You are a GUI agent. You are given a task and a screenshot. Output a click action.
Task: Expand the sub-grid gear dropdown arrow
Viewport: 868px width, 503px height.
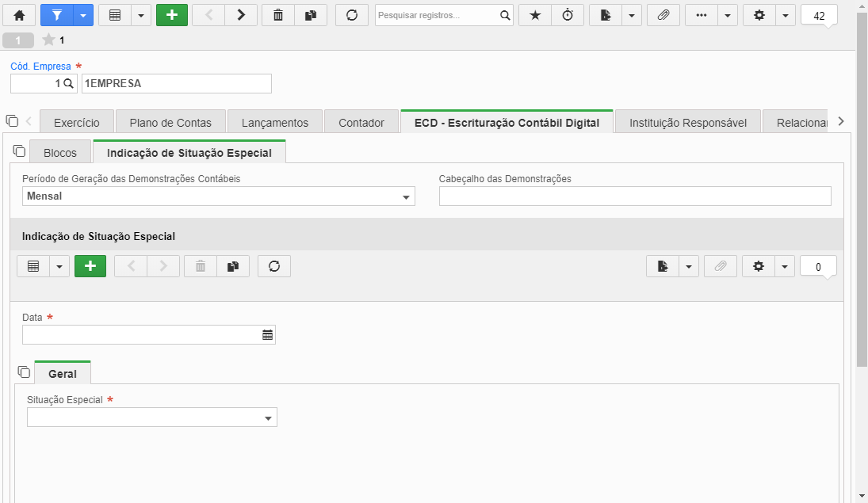785,266
